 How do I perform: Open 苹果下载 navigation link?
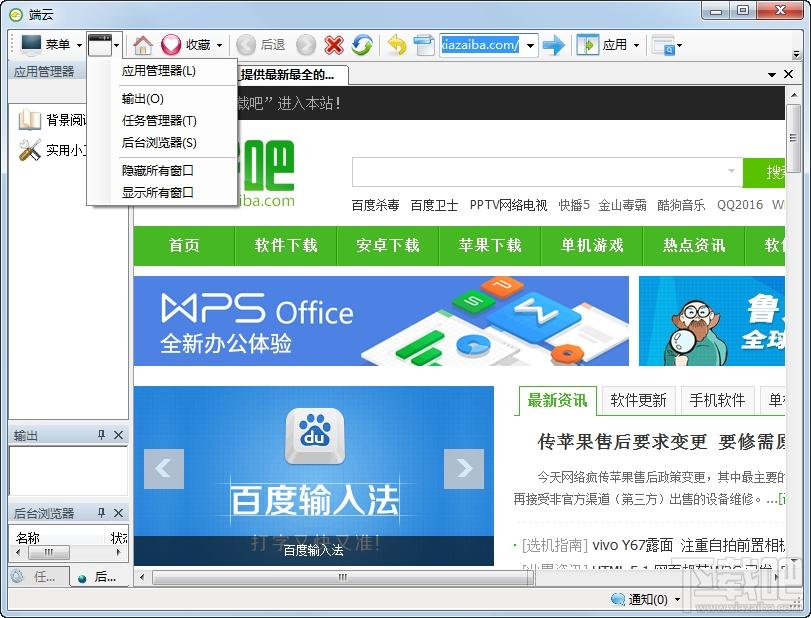[x=490, y=245]
